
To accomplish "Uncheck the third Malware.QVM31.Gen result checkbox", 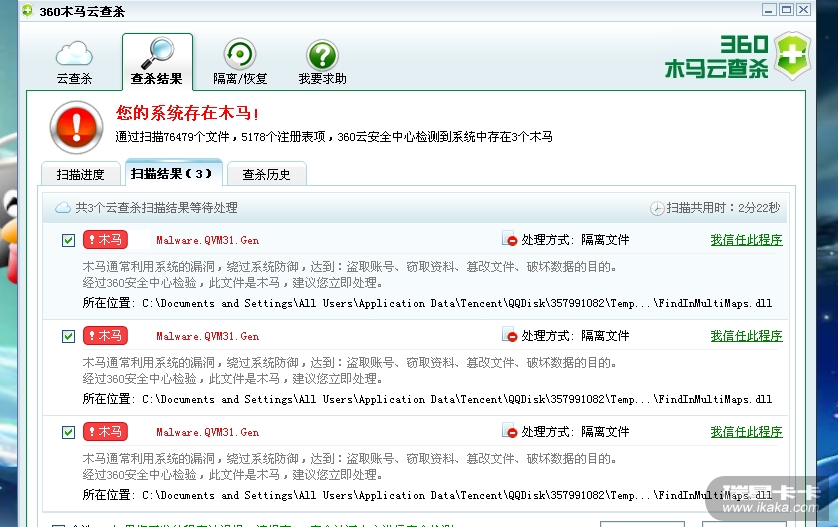I will [68, 432].
